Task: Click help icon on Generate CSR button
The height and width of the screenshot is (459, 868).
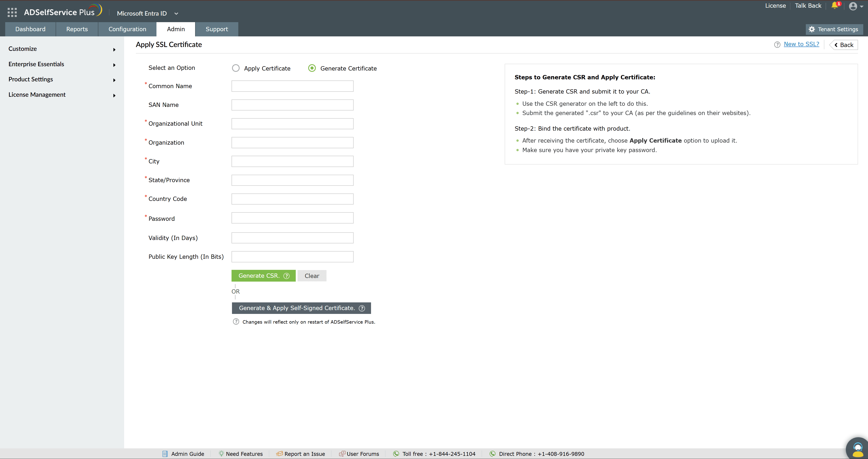Action: click(x=286, y=276)
